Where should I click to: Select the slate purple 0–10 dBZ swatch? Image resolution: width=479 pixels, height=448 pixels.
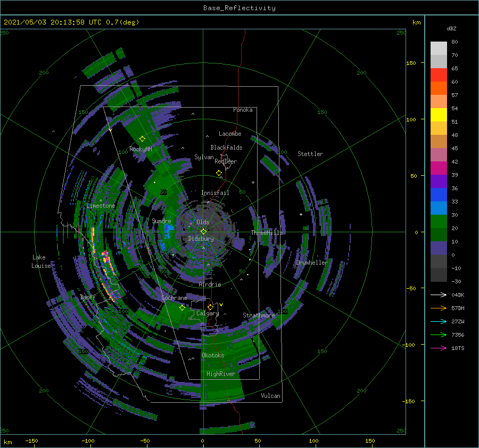click(x=439, y=248)
